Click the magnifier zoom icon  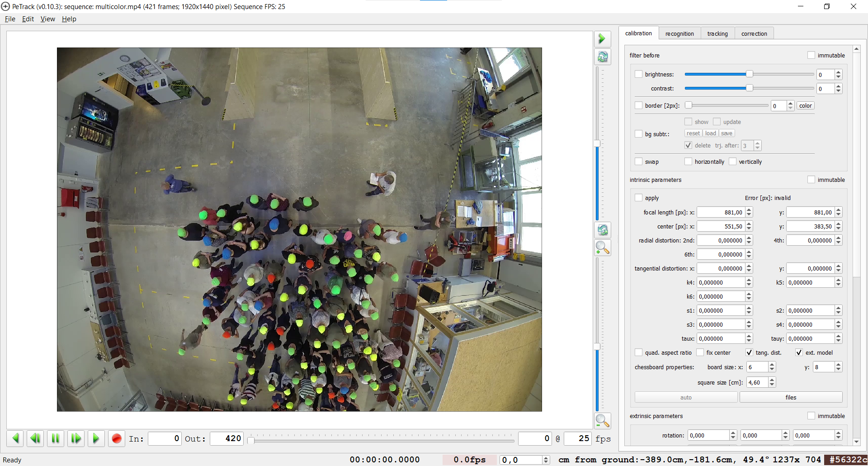pos(602,248)
